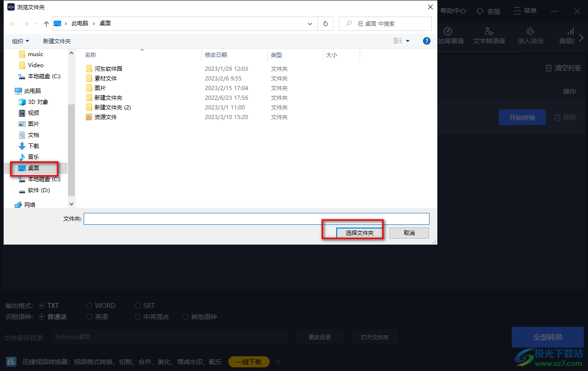Select music folder in sidebar
The width and height of the screenshot is (588, 371).
(36, 54)
